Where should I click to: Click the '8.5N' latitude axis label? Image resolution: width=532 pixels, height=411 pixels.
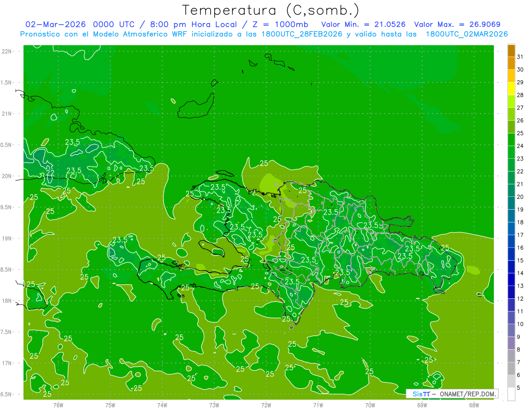coord(7,270)
